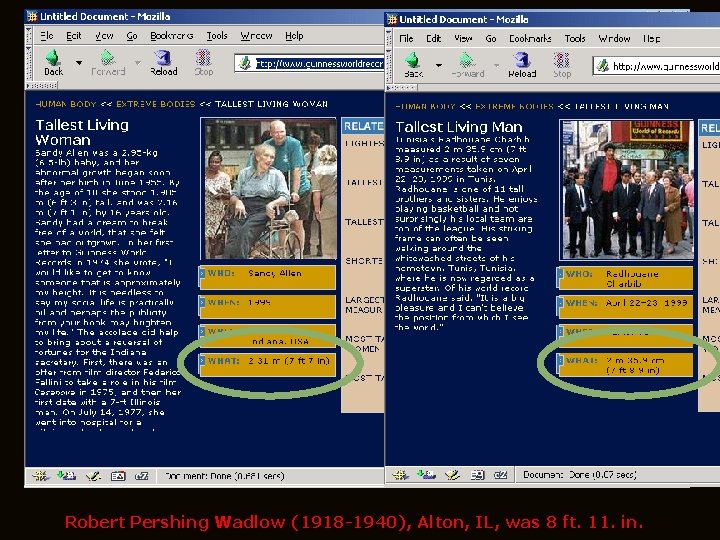Screen dimensions: 720x540
Task: Collapse menu bar grippy in left window
Action: pos(28,35)
